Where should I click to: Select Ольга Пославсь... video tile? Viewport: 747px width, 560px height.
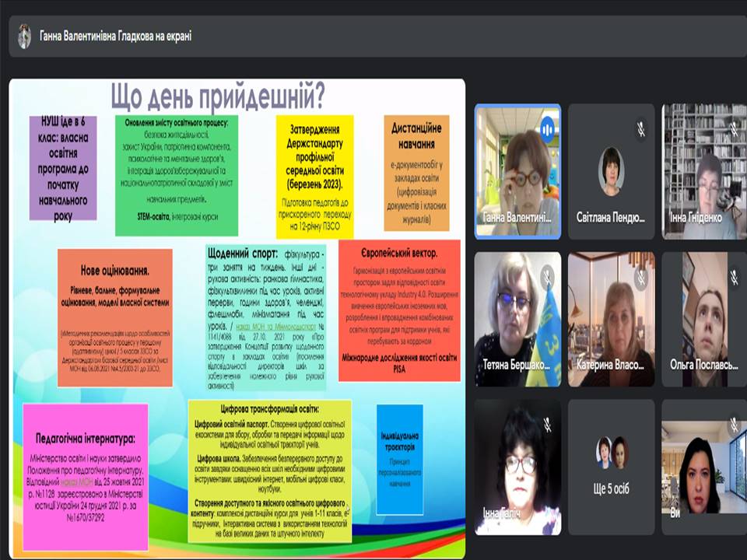tap(704, 319)
